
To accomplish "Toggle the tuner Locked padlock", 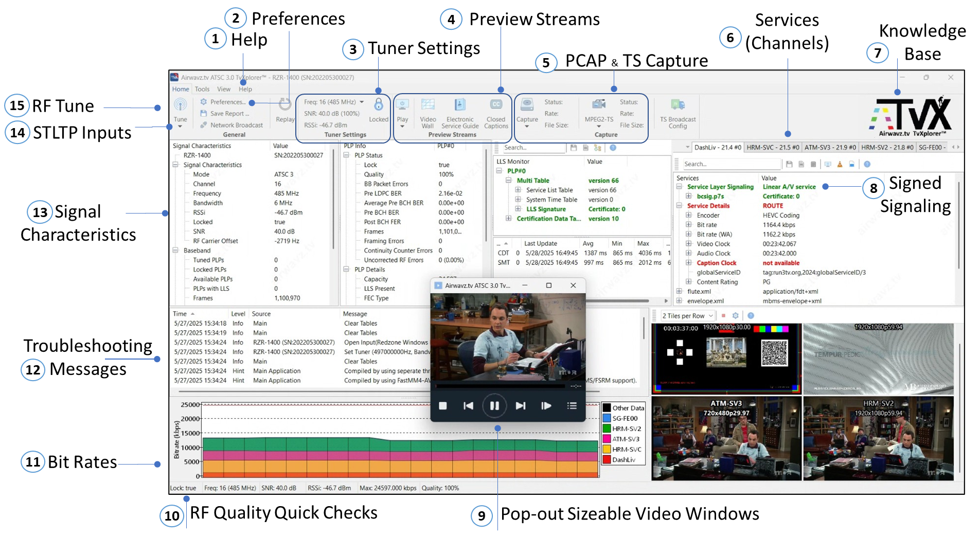I will [x=379, y=104].
